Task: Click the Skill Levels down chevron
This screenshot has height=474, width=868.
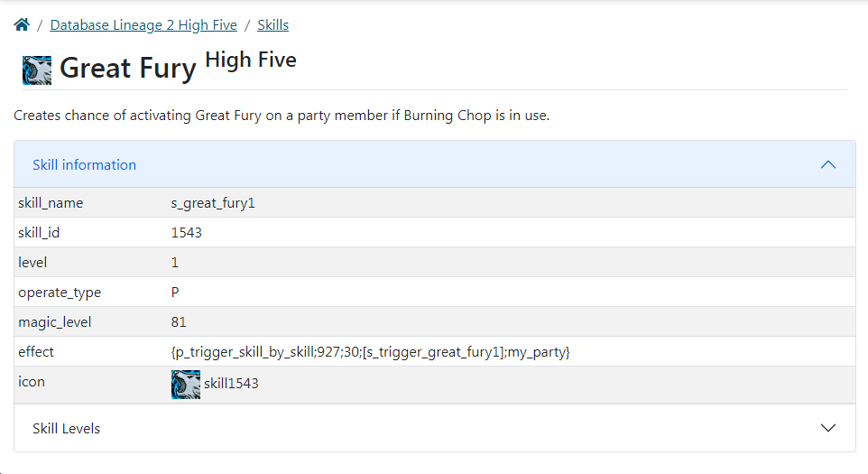Action: coord(827,428)
